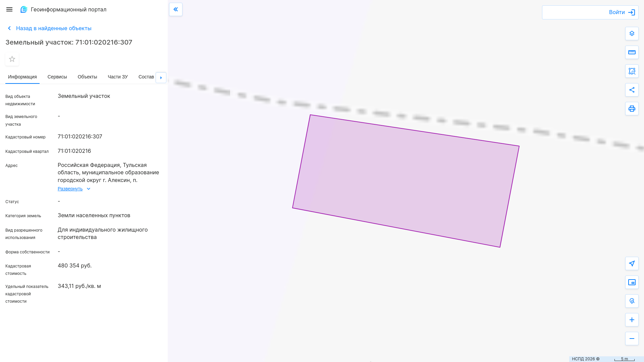Click the location search marker icon

click(x=632, y=301)
